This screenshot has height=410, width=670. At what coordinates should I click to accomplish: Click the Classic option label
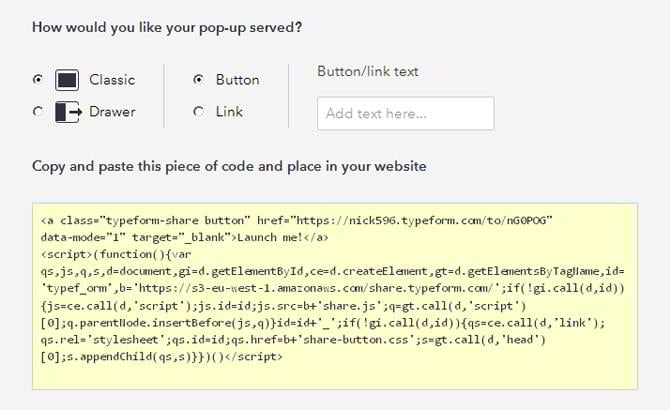[111, 80]
